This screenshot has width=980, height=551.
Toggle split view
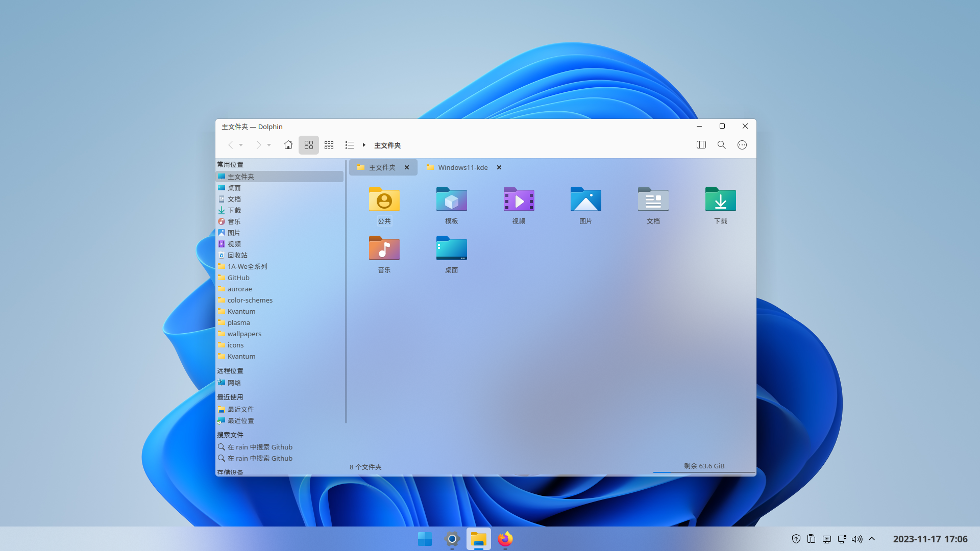click(701, 145)
